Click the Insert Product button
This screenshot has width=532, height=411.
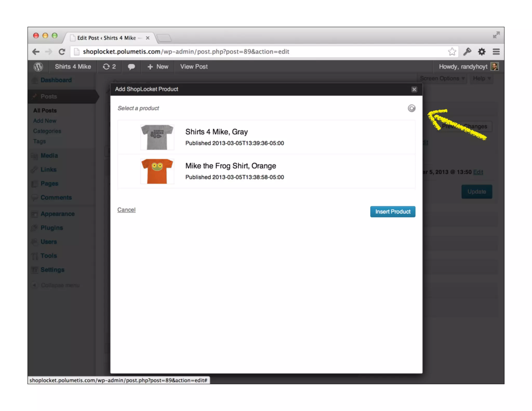pyautogui.click(x=393, y=212)
